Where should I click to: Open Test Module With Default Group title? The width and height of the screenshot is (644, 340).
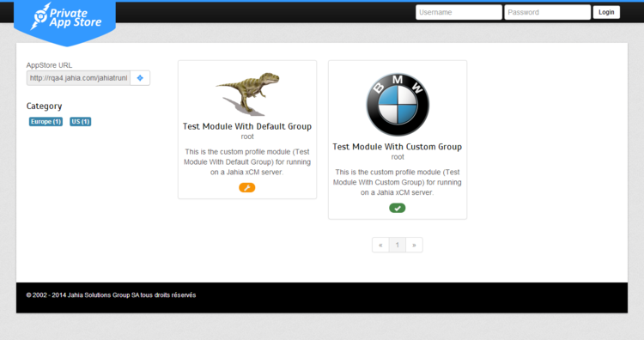coord(247,126)
